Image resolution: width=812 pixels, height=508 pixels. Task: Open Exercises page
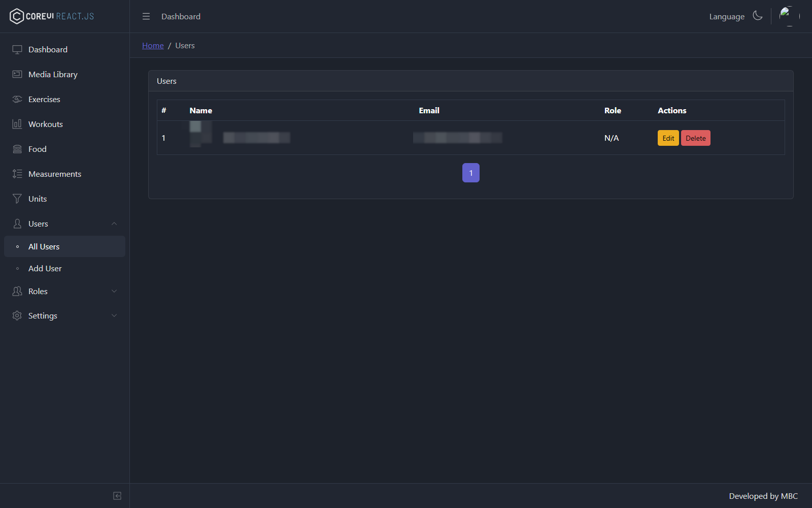pos(64,99)
